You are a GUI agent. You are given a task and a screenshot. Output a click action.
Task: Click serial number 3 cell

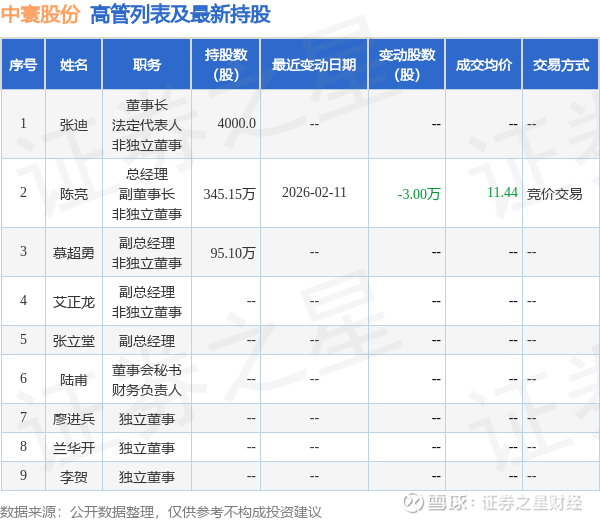[x=23, y=252]
